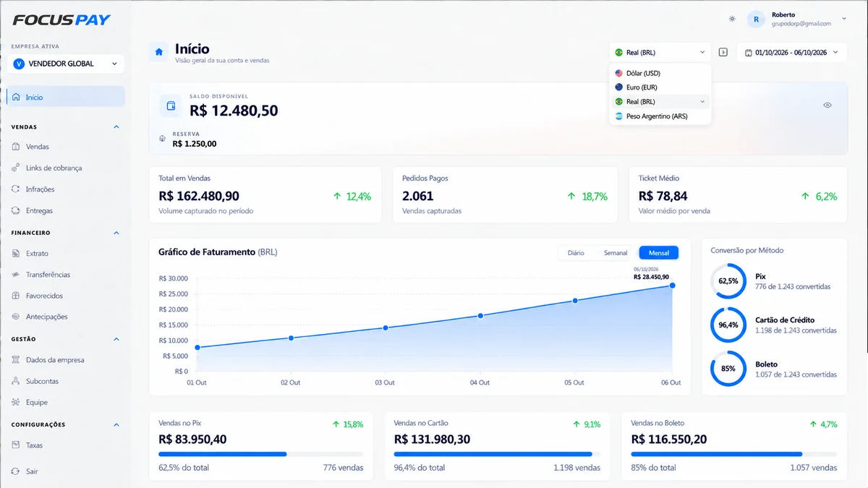Open the Roberto user menu chevron
868x488 pixels.
[x=844, y=19]
